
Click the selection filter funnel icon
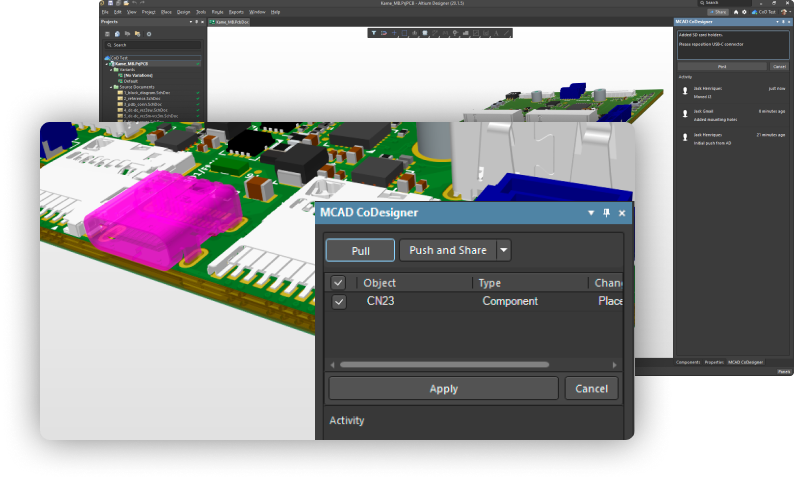(373, 33)
